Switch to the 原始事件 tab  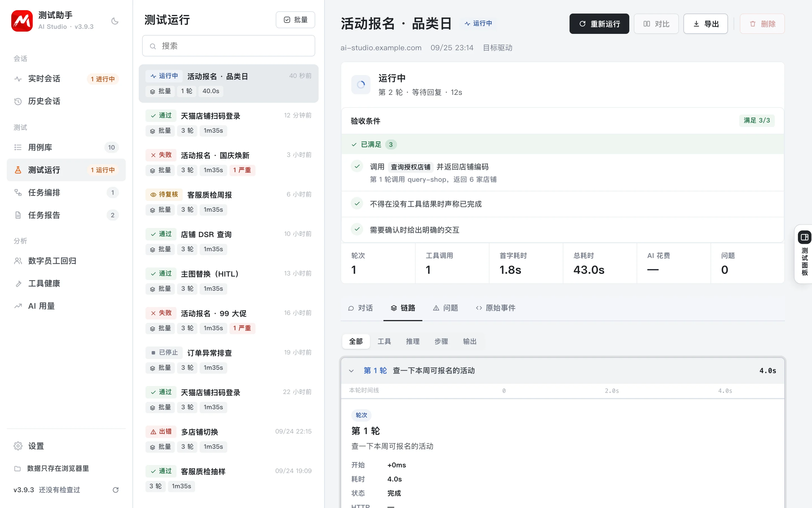tap(496, 308)
